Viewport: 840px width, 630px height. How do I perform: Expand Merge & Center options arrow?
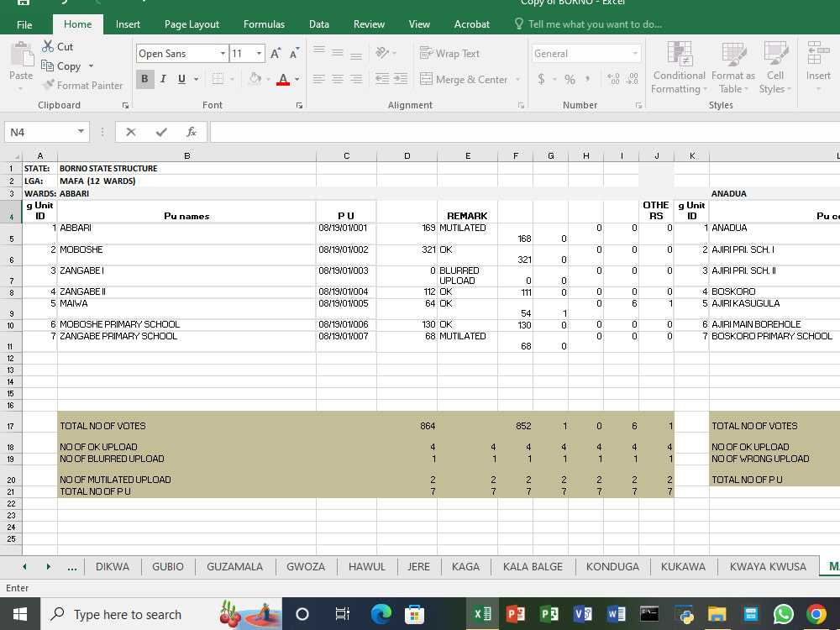pos(517,79)
